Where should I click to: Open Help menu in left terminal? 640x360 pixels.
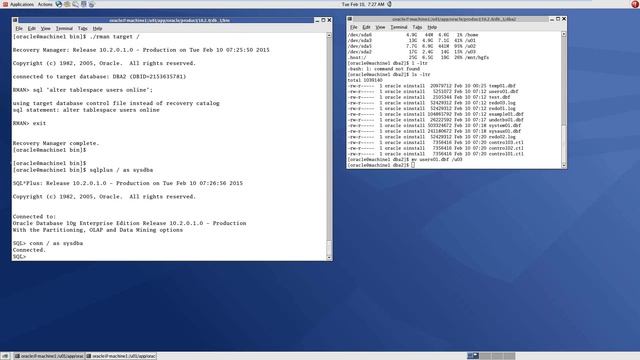[x=97, y=28]
